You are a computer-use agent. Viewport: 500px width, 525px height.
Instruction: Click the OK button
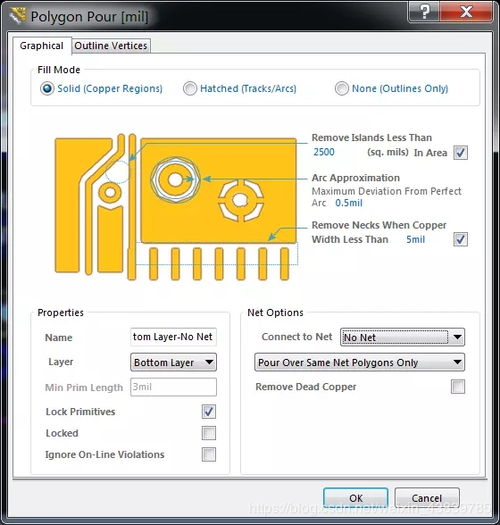click(356, 498)
